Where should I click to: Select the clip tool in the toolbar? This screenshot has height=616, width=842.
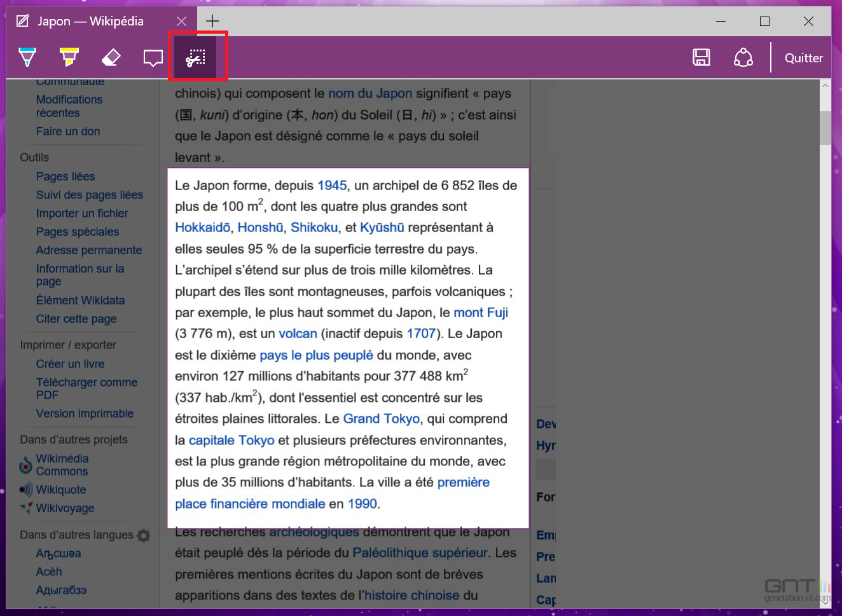198,57
